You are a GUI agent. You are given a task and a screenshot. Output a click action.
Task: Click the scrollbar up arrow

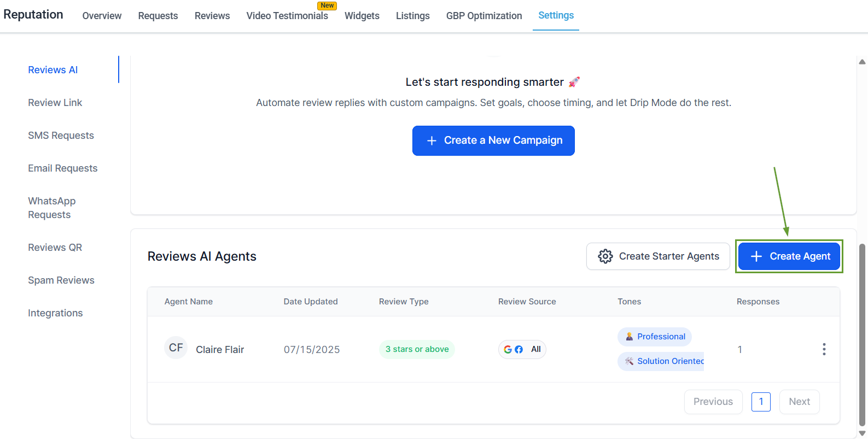(862, 62)
